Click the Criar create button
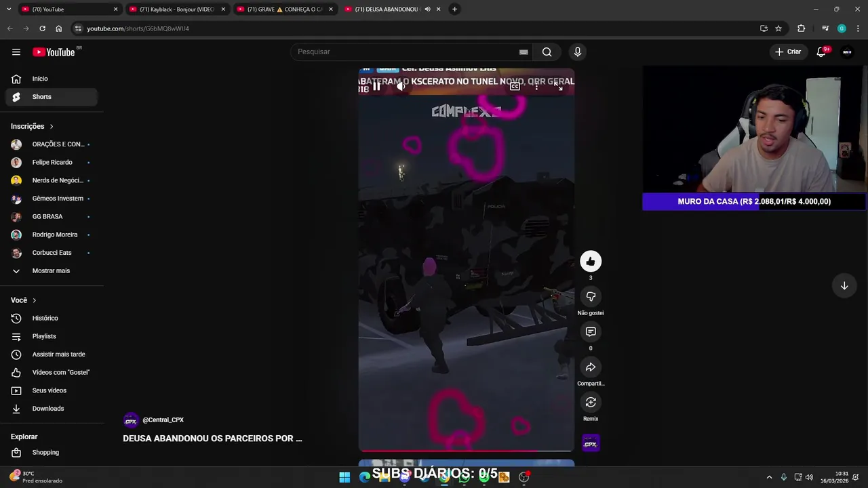868x488 pixels. click(788, 52)
